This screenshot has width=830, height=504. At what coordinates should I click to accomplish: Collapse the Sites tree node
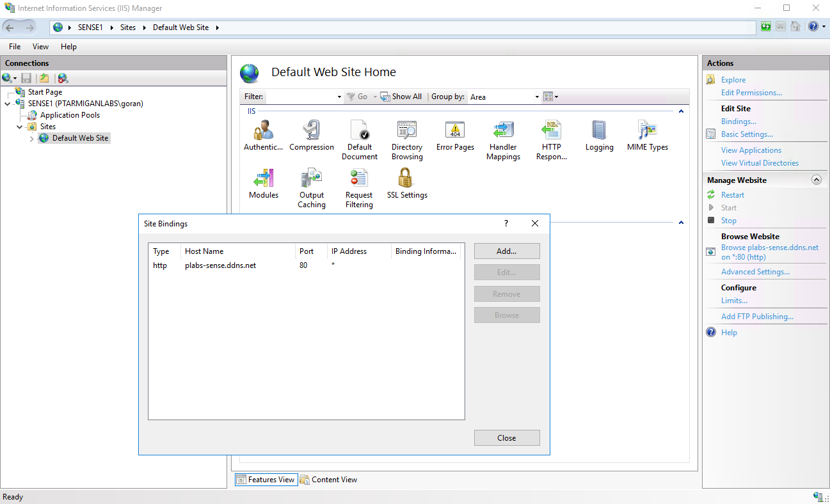(x=20, y=127)
